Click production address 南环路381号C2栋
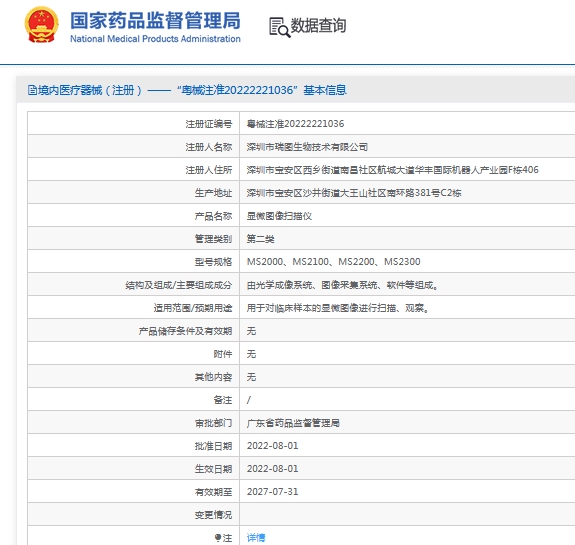The image size is (575, 545). (354, 193)
